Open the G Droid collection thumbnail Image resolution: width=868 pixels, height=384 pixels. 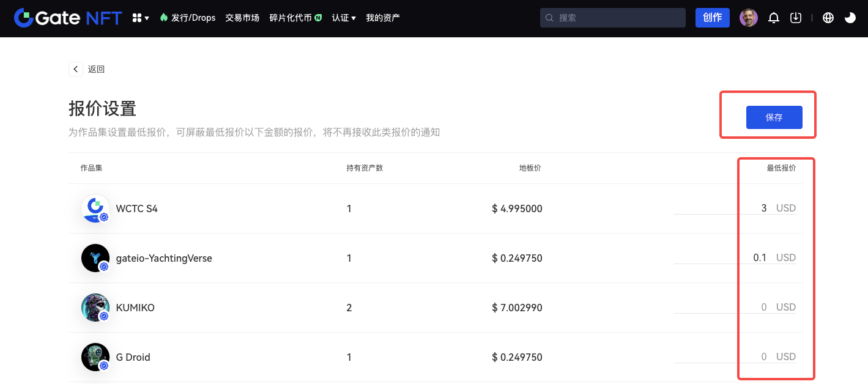click(95, 357)
